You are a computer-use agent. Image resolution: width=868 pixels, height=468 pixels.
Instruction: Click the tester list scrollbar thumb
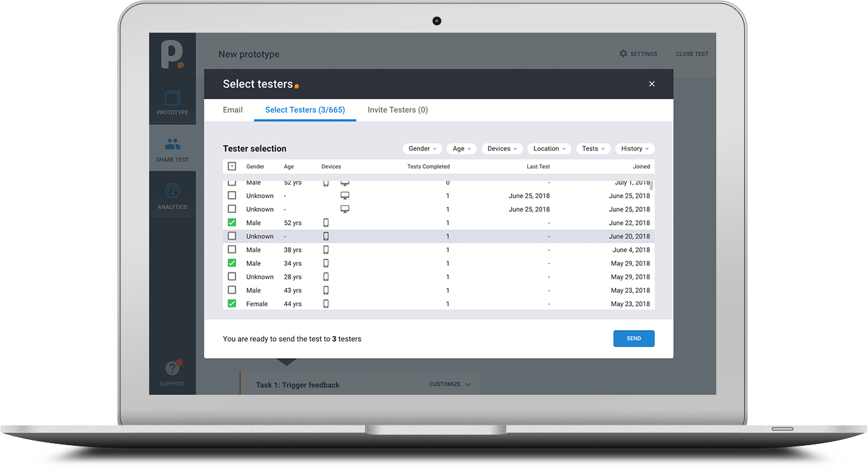[651, 185]
